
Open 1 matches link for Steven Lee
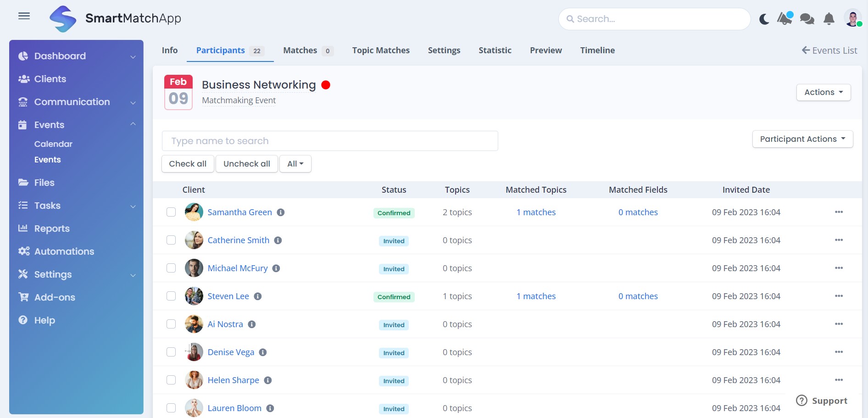535,296
